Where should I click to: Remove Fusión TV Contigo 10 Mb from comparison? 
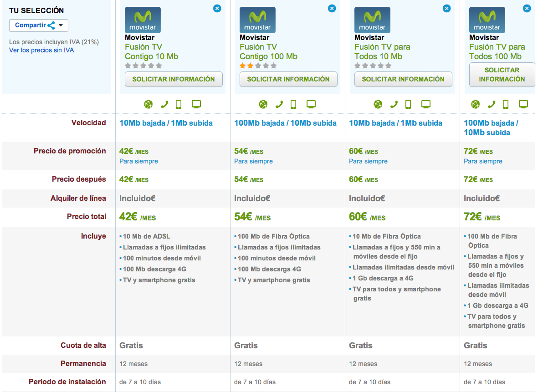[x=217, y=8]
